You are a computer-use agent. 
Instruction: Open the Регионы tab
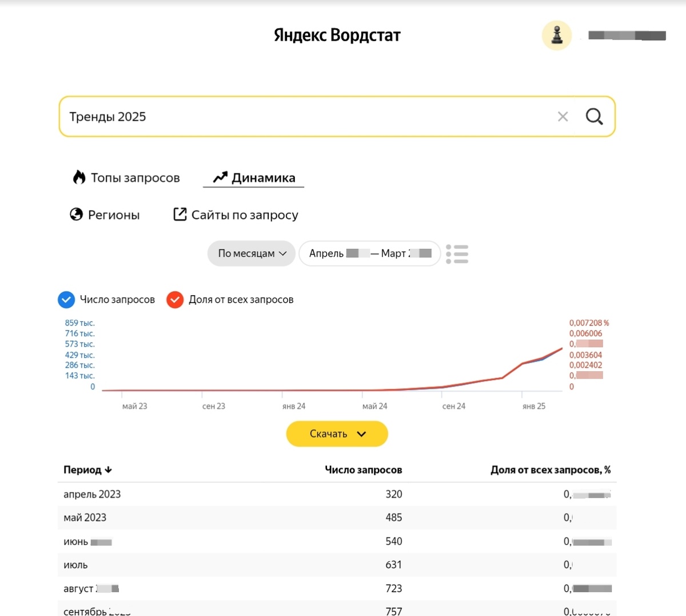point(105,215)
